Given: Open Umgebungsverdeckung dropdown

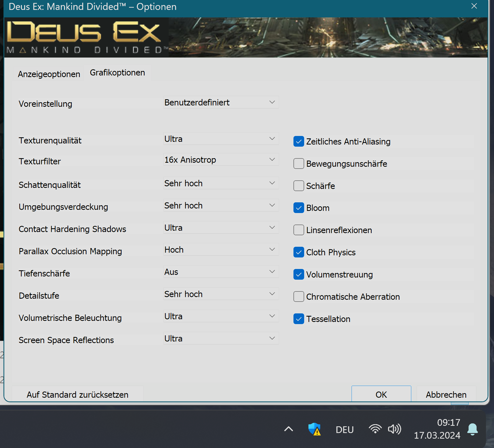Looking at the screenshot, I should (x=221, y=205).
